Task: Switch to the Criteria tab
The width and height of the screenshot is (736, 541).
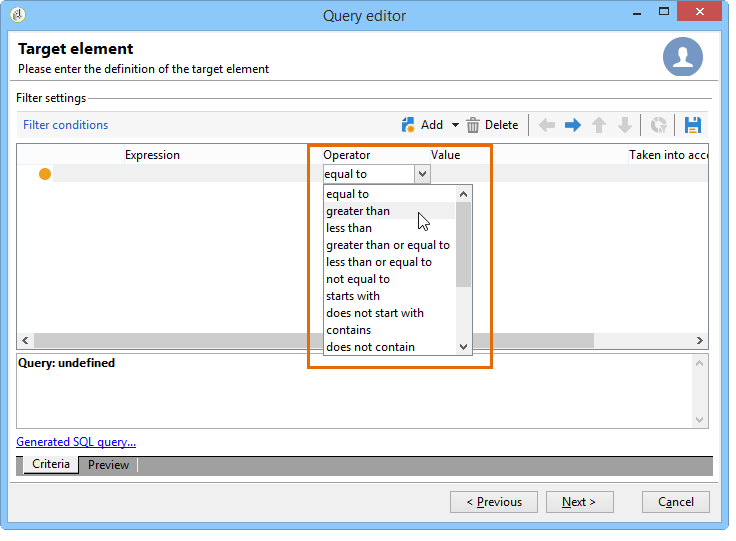Action: tap(51, 464)
